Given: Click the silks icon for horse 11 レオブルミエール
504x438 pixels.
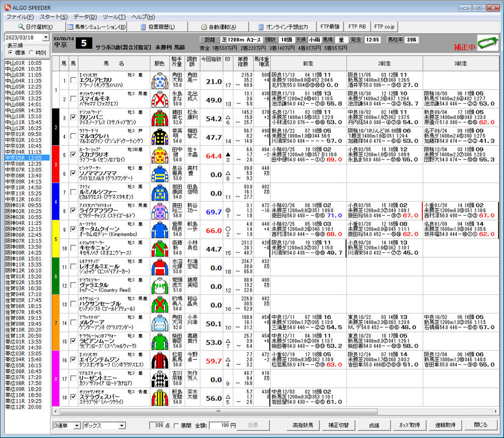Looking at the screenshot, I should (x=160, y=267).
